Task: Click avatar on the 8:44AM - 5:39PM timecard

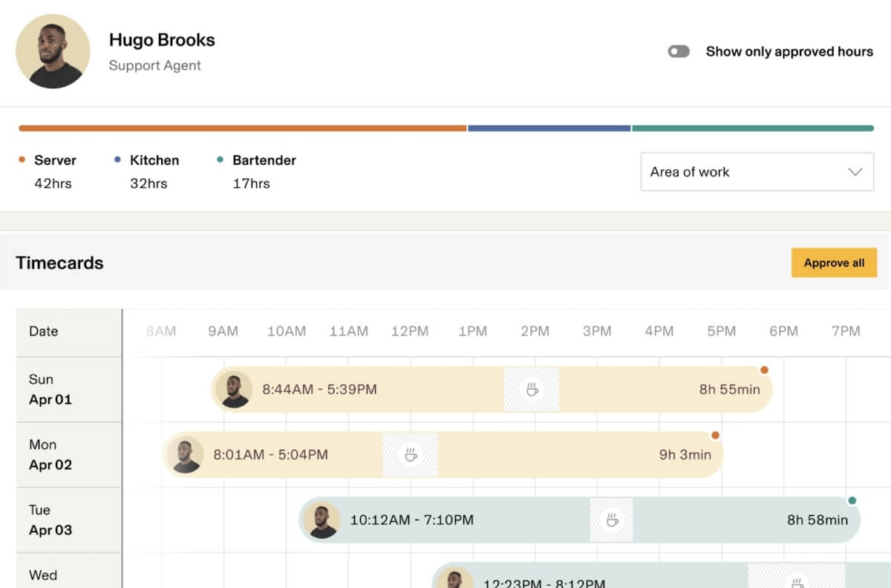Action: click(235, 390)
